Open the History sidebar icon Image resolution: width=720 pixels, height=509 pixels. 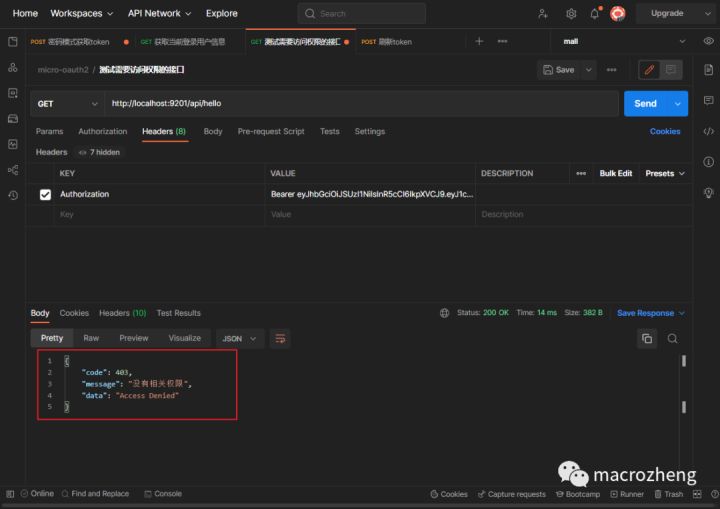click(x=13, y=195)
